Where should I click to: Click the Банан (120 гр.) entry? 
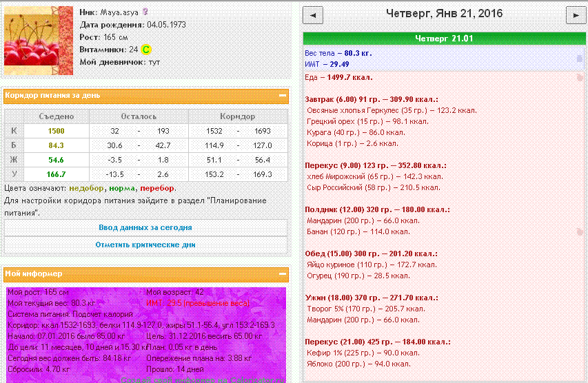(x=358, y=231)
